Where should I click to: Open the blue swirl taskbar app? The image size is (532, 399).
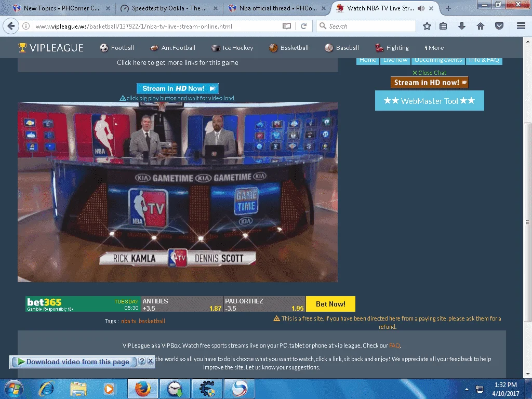240,389
